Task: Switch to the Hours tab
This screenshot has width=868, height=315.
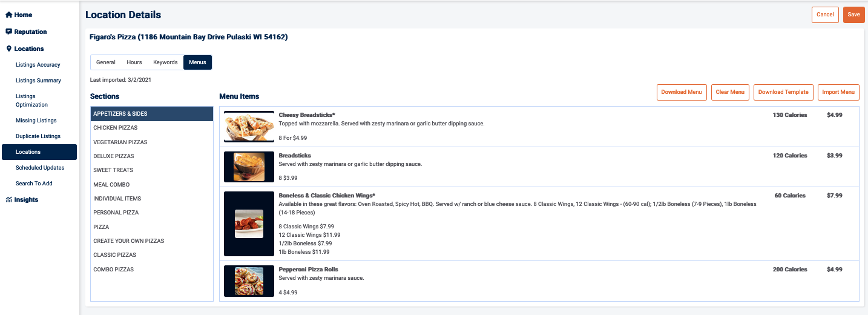Action: (x=134, y=62)
